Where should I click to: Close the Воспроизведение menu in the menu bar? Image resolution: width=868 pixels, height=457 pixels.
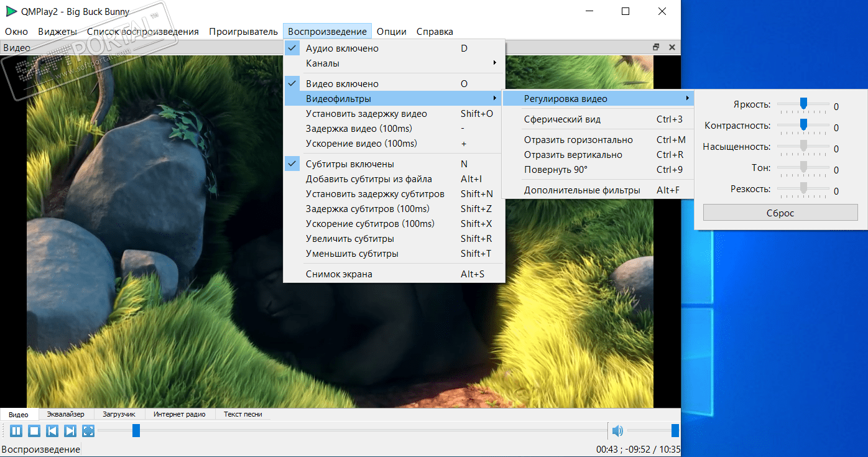click(x=327, y=32)
